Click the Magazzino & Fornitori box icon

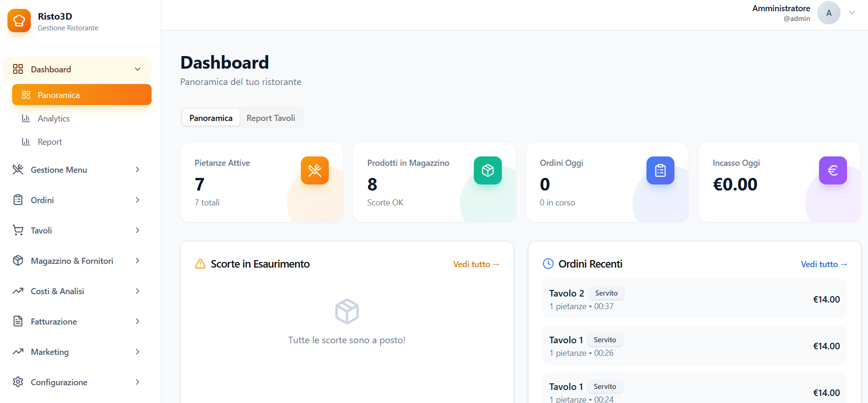pos(18,261)
